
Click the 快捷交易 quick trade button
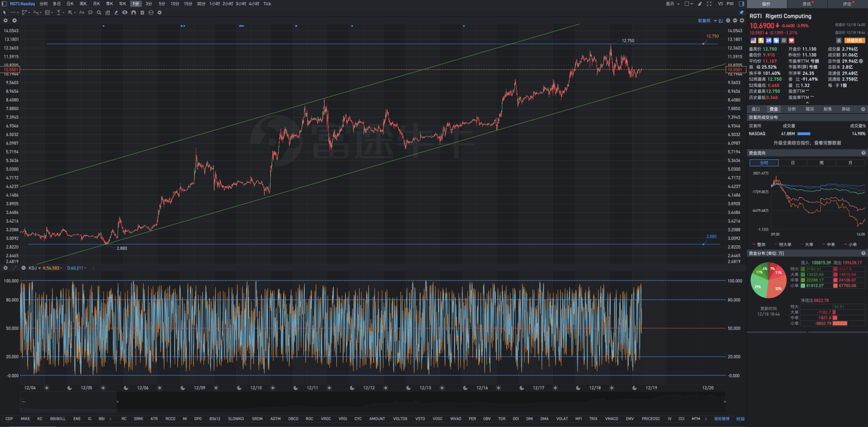tap(854, 41)
